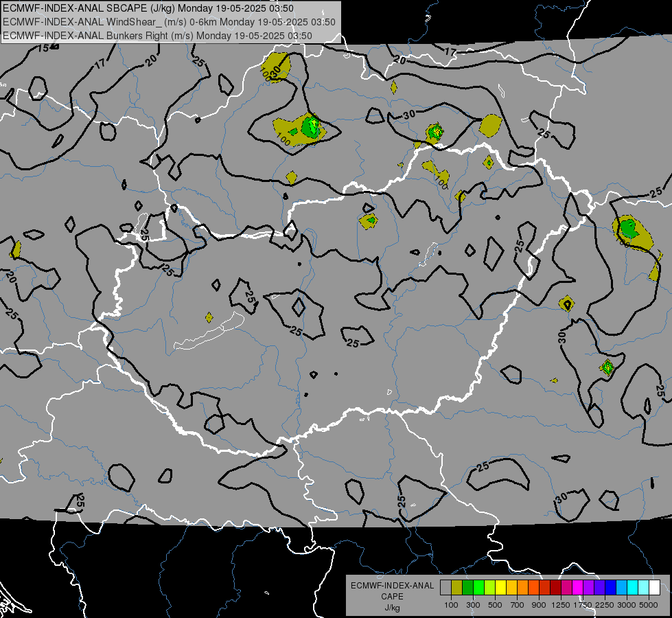Click the CAPE legend title

(x=392, y=597)
